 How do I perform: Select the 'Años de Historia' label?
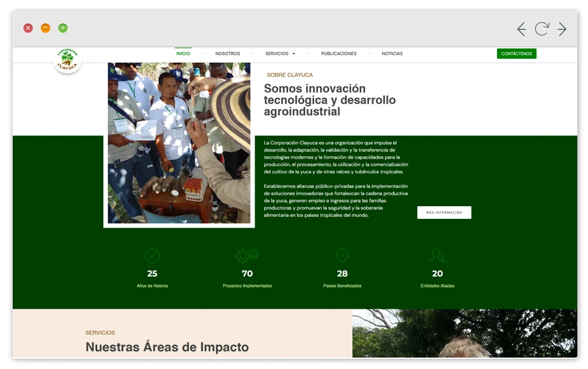pos(152,286)
